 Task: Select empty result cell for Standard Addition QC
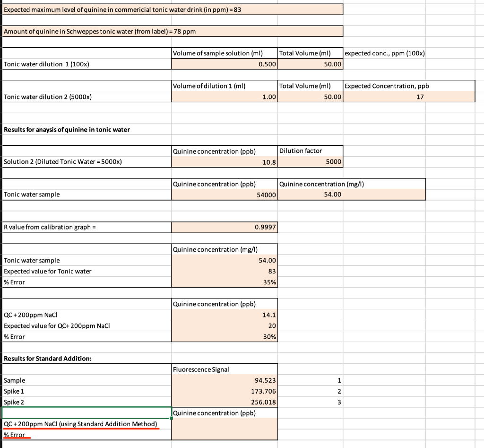click(x=225, y=424)
